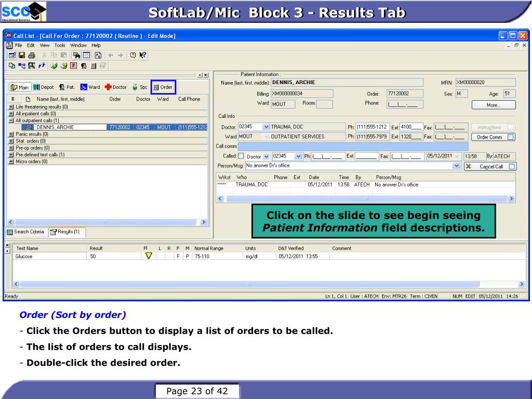Tick the Order Comm checkbox
532x399 pixels.
pyautogui.click(x=511, y=137)
